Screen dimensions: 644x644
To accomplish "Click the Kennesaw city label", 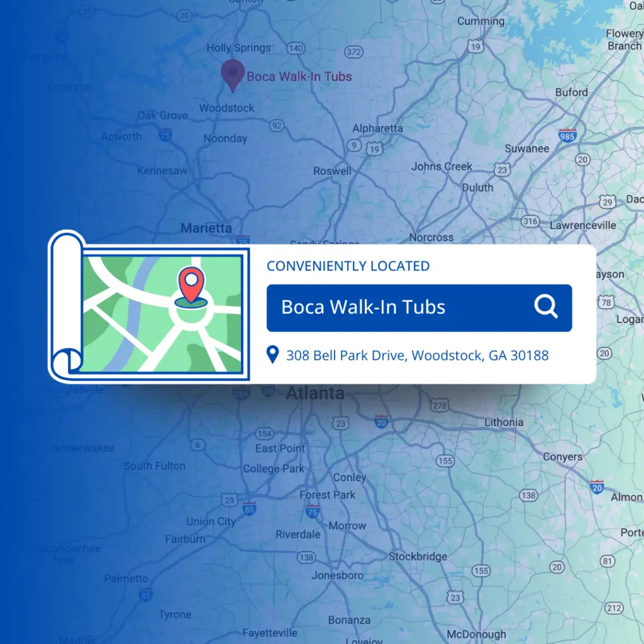I will pyautogui.click(x=162, y=170).
